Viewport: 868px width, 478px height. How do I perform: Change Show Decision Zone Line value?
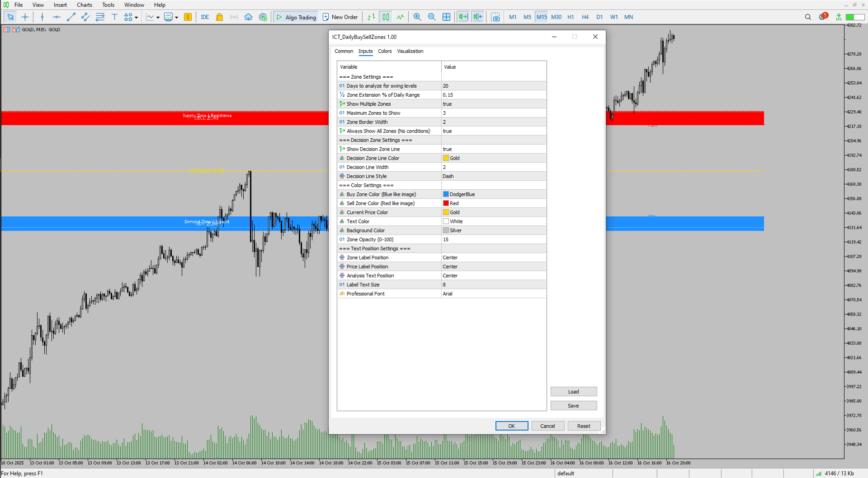pos(494,149)
